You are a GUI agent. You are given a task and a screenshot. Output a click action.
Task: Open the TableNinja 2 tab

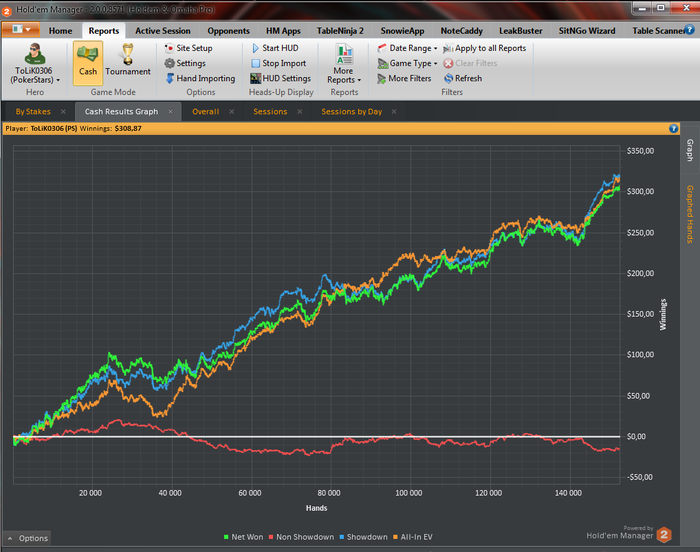pos(340,31)
